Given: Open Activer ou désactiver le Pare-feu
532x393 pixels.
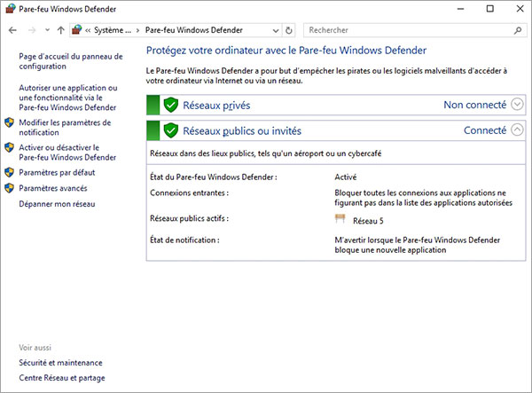Looking at the screenshot, I should tap(67, 153).
